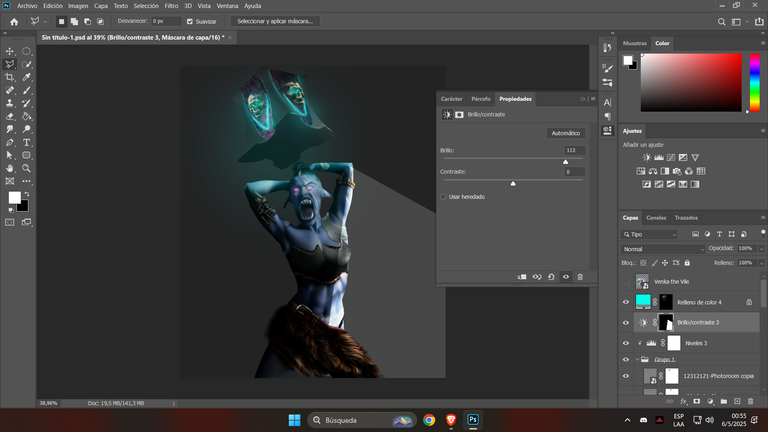Select the Pen tool
This screenshot has height=432, width=768.
10,143
